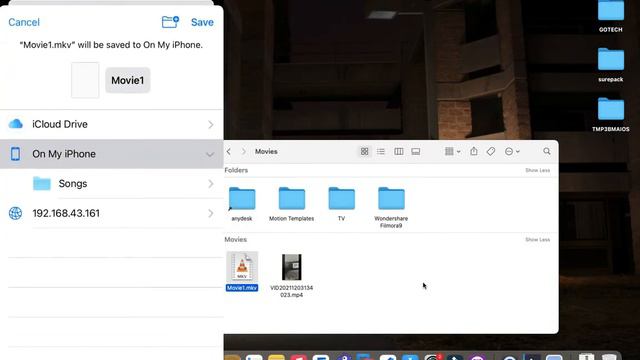Open the Finder group-by dropdown
Viewport: 640px width, 360px height.
(452, 151)
